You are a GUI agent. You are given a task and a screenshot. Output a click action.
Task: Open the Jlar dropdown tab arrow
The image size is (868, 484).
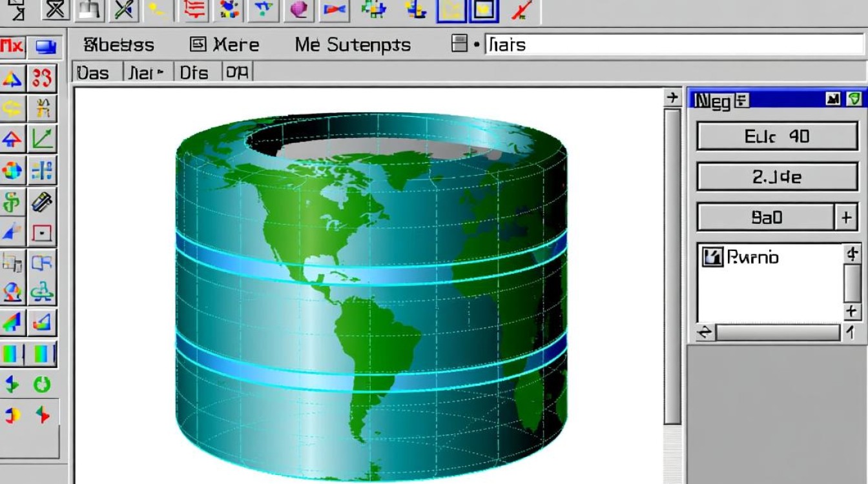160,73
